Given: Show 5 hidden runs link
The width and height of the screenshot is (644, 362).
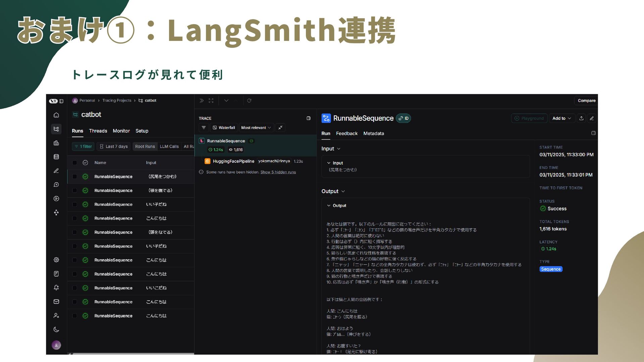Looking at the screenshot, I should (x=278, y=172).
